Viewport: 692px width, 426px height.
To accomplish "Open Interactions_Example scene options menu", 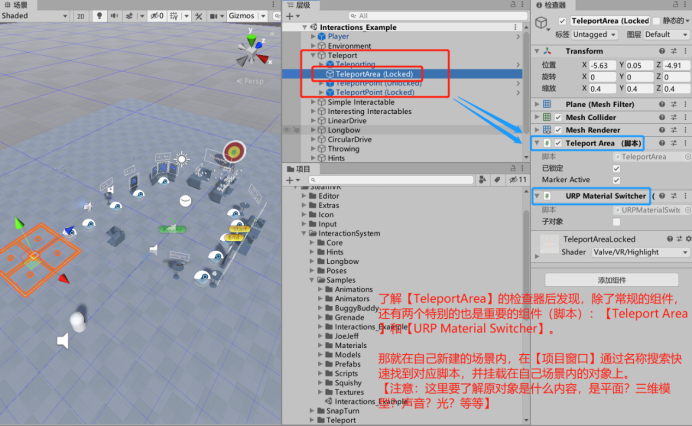I will click(515, 27).
